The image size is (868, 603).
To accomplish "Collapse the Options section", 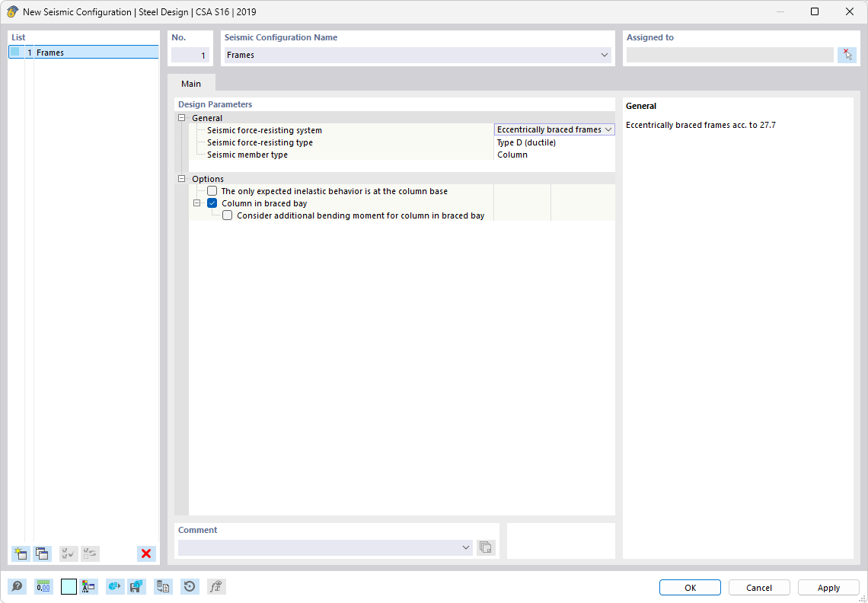I will click(181, 178).
